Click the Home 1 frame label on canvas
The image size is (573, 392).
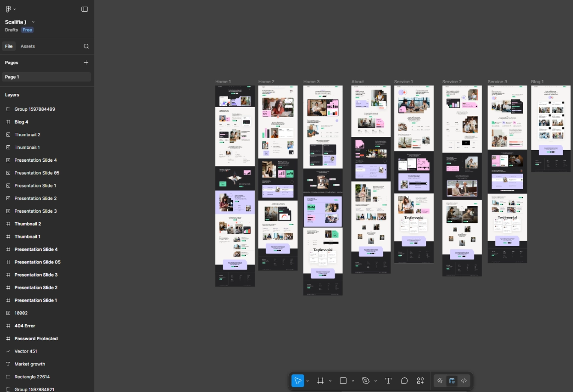(223, 81)
